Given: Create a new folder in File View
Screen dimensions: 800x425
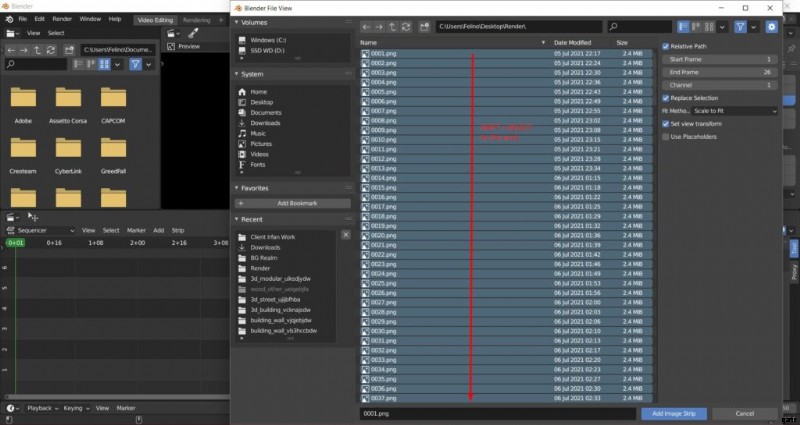Looking at the screenshot, I should (x=426, y=27).
